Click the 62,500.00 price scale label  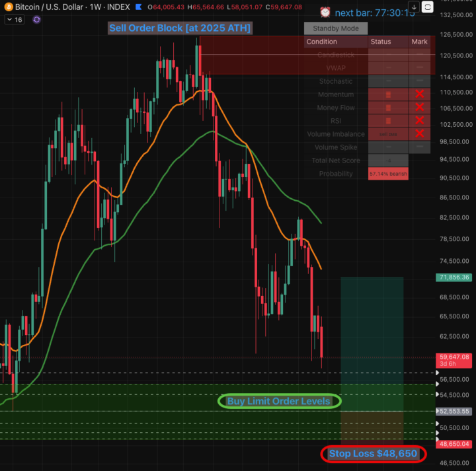tap(454, 336)
